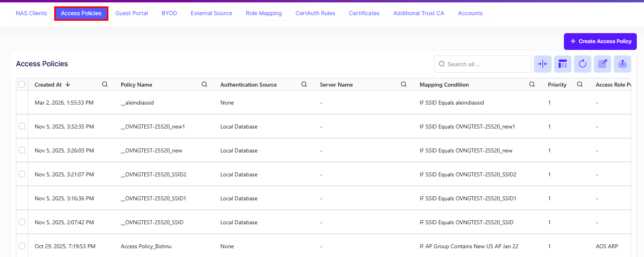Check the row for _OVNGTEST-25520_new1
The height and width of the screenshot is (257, 644).
(x=22, y=126)
